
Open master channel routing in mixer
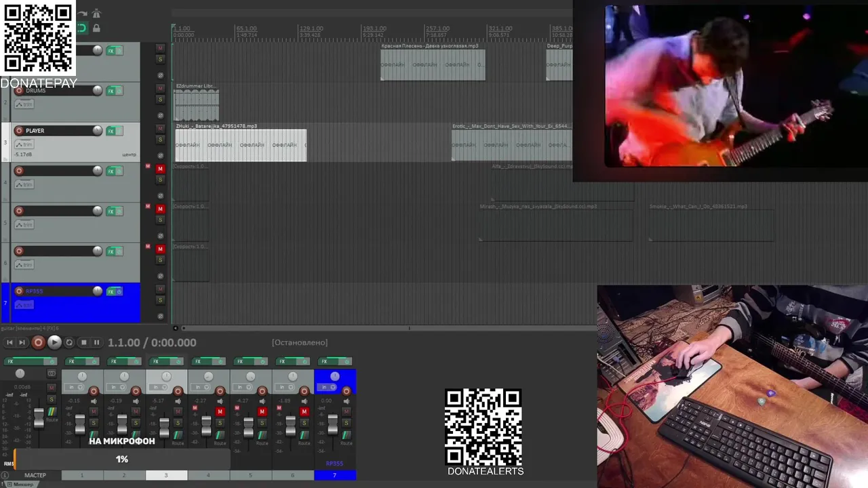pos(52,412)
